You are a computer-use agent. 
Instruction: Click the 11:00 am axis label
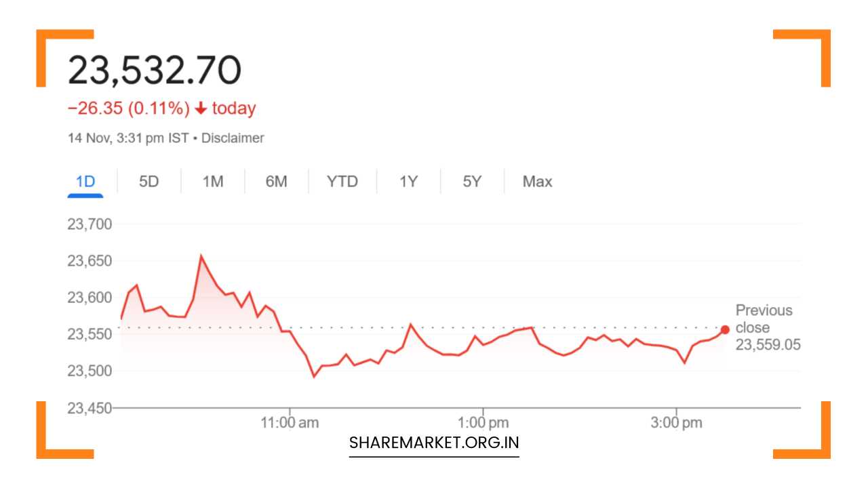pos(291,422)
